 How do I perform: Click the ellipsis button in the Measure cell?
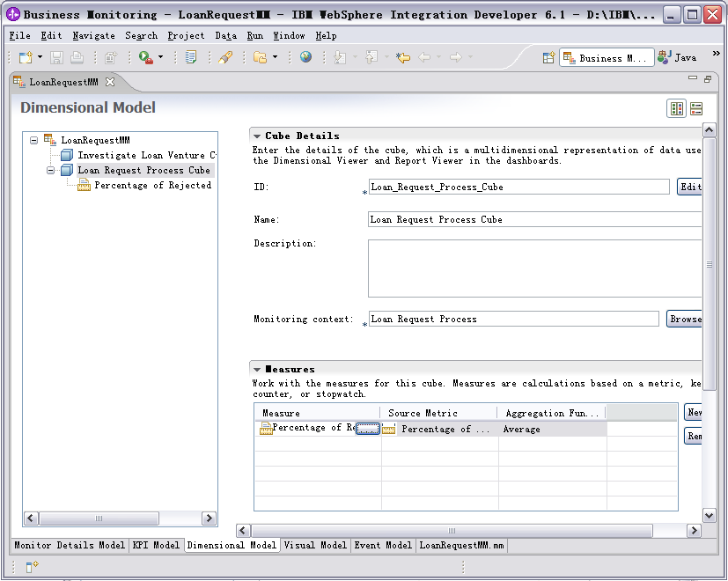368,429
